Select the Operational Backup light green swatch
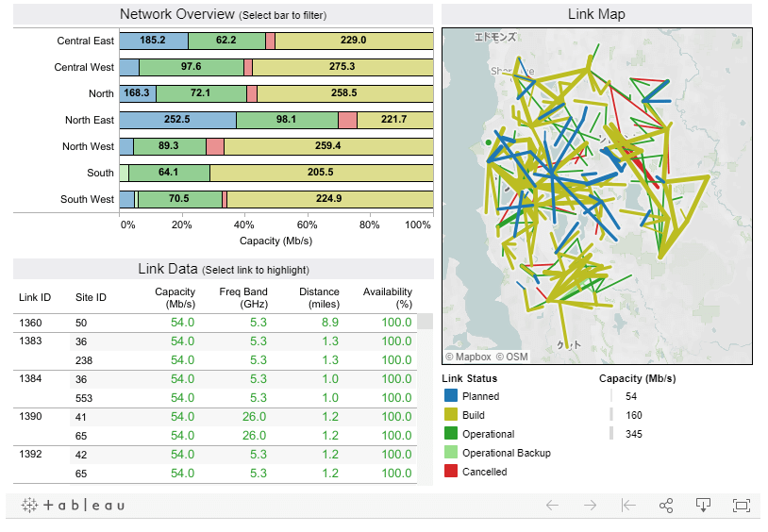 click(x=451, y=453)
